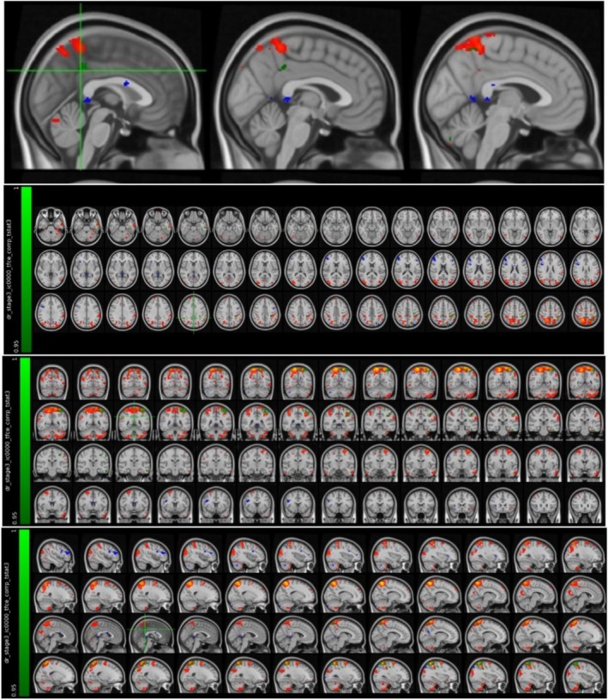Click dr_stage3_ic0000_tfce_corrp_tstat3 label in coronal panel
The image size is (608, 700).
(x=8, y=440)
